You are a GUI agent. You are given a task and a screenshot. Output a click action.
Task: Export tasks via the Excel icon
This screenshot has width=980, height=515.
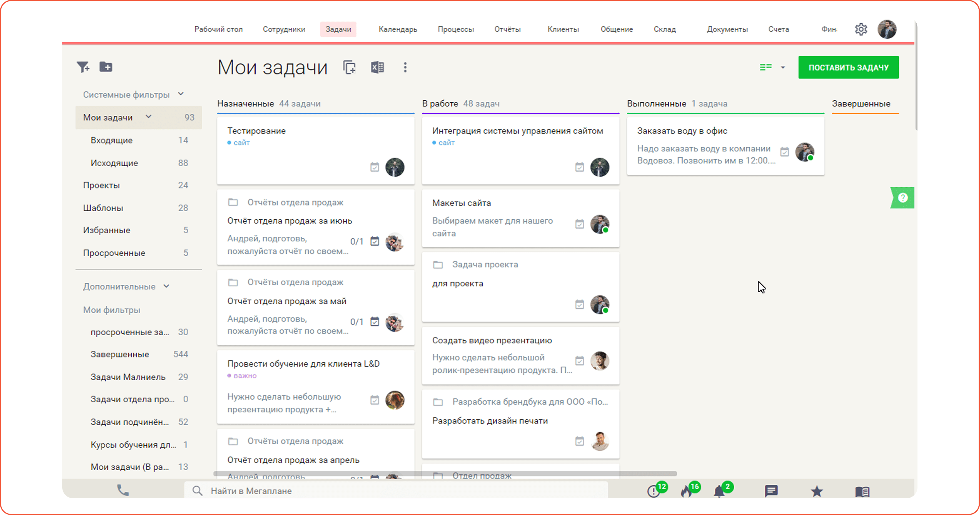pyautogui.click(x=377, y=67)
